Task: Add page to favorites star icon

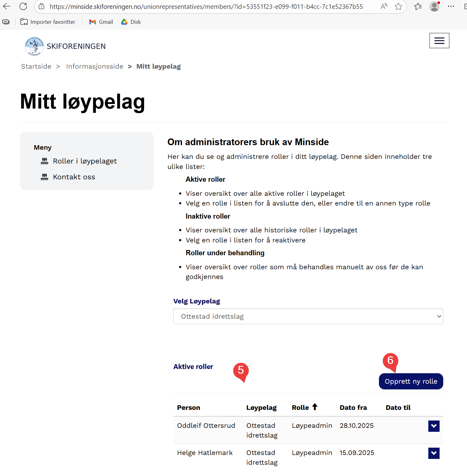Action: click(x=398, y=6)
